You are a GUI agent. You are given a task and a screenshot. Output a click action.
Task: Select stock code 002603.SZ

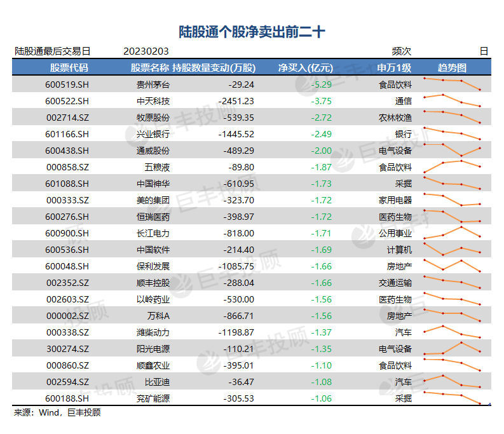pyautogui.click(x=67, y=300)
